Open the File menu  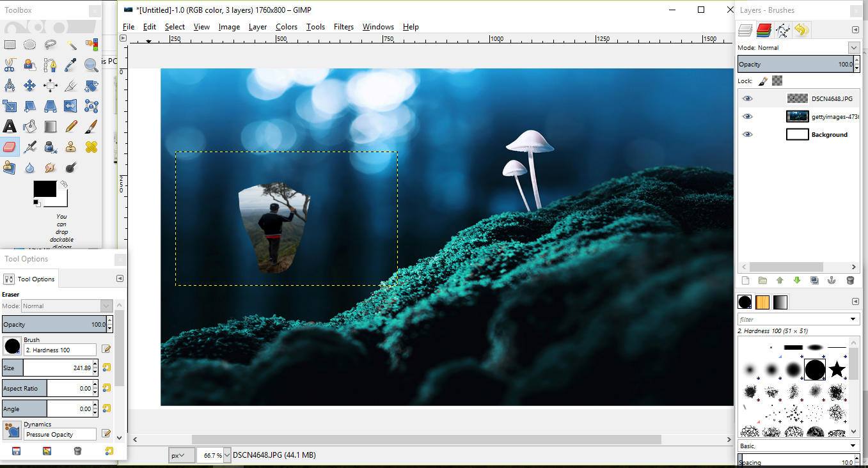click(129, 27)
